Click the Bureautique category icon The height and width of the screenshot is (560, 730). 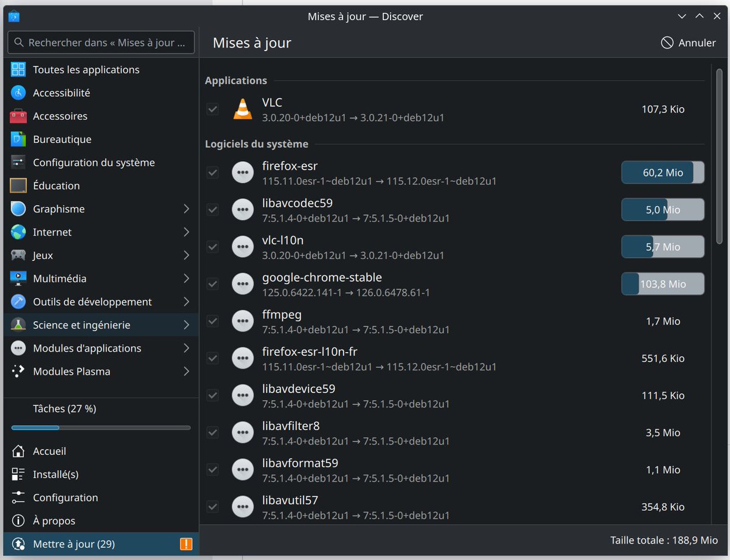pyautogui.click(x=18, y=139)
